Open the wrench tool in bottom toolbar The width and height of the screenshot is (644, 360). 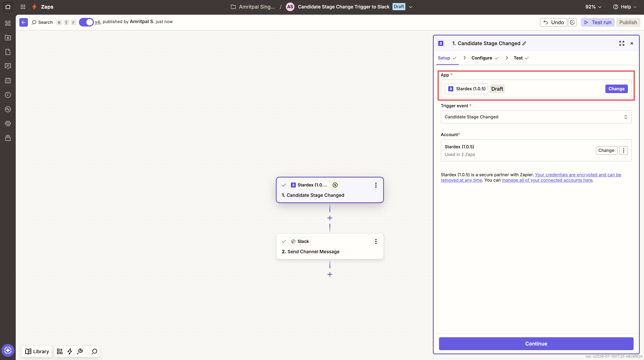[80, 351]
